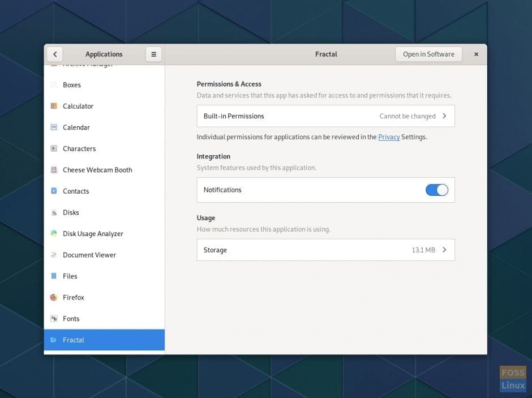The image size is (532, 398).
Task: Click the Files app icon
Action: click(54, 276)
